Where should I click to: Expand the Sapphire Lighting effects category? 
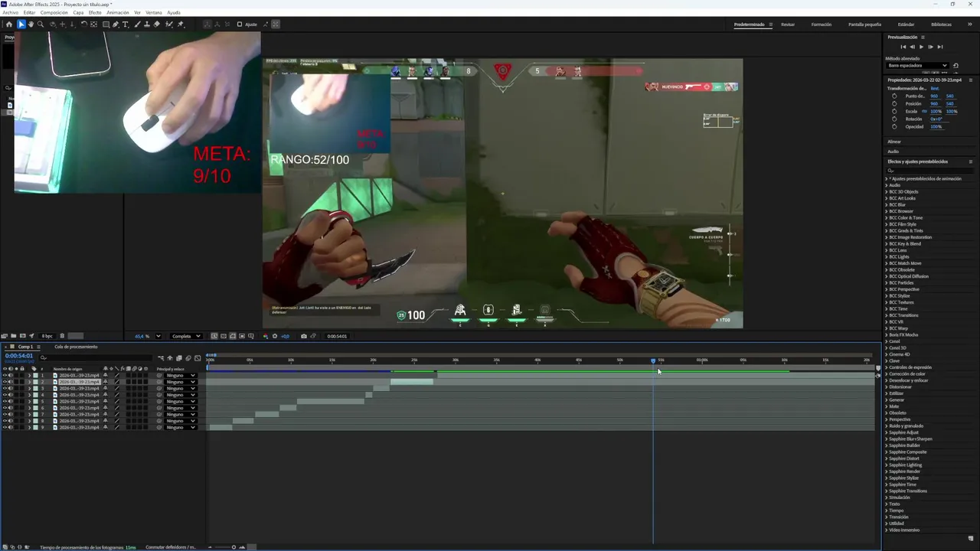[x=887, y=465]
